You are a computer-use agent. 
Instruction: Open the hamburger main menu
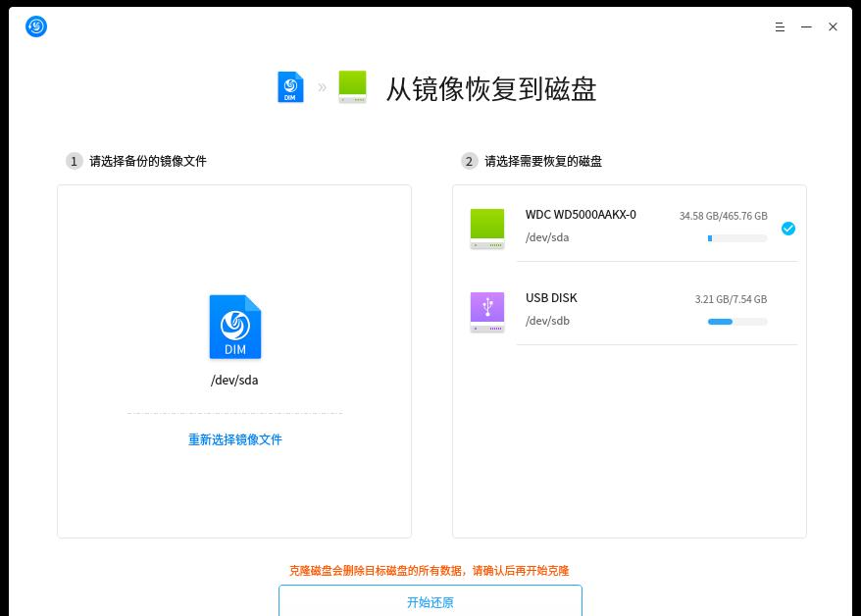780,27
